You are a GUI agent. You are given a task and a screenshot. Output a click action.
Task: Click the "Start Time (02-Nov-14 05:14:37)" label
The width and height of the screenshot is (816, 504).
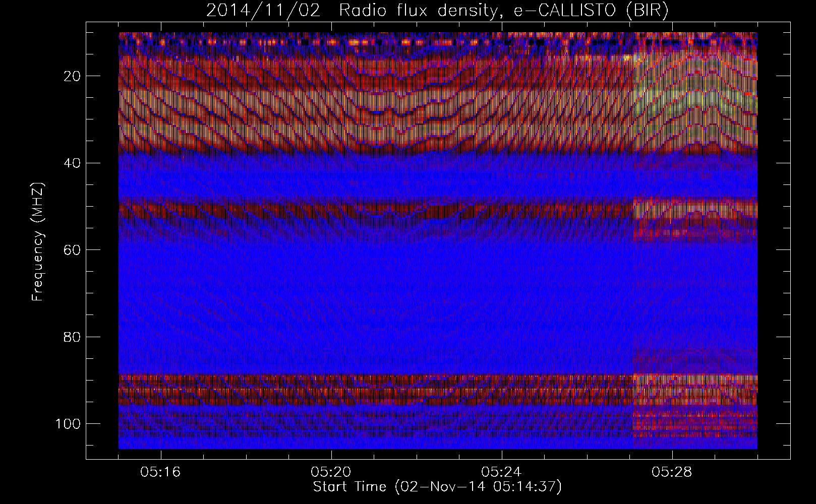437,487
